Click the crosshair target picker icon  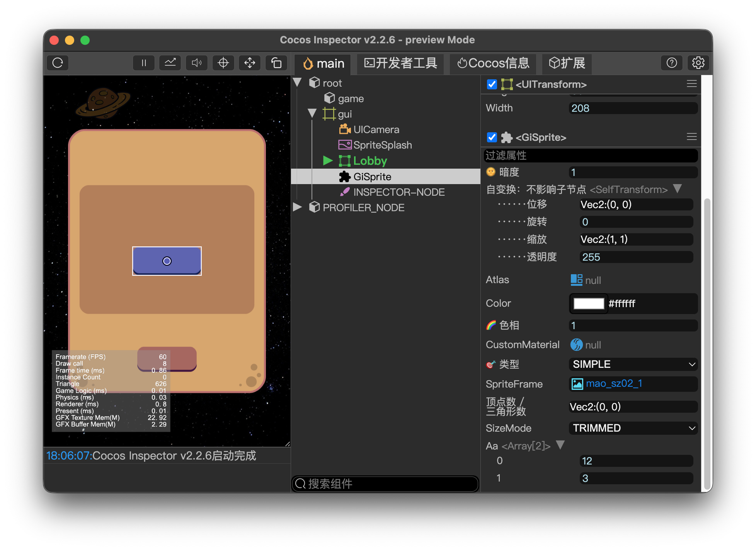(223, 63)
